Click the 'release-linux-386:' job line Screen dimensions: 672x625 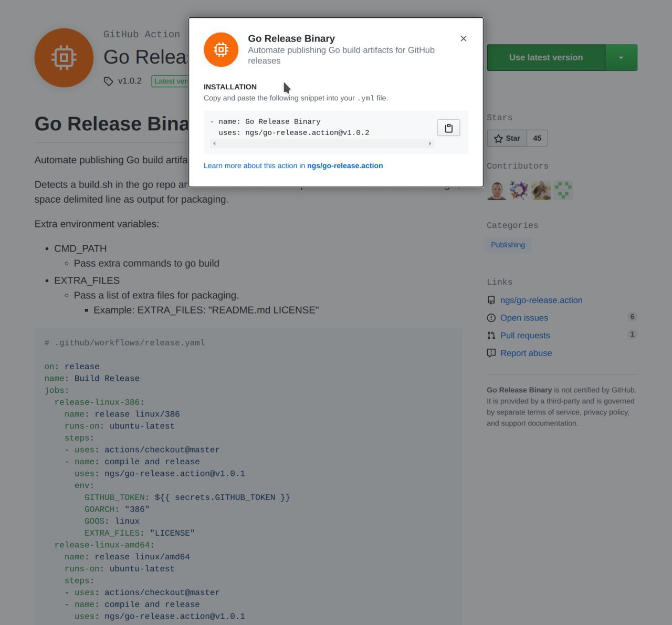[99, 402]
